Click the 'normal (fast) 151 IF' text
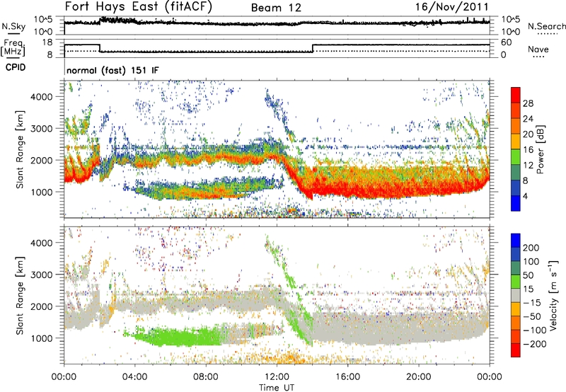This screenshot has width=566, height=392. pos(112,70)
